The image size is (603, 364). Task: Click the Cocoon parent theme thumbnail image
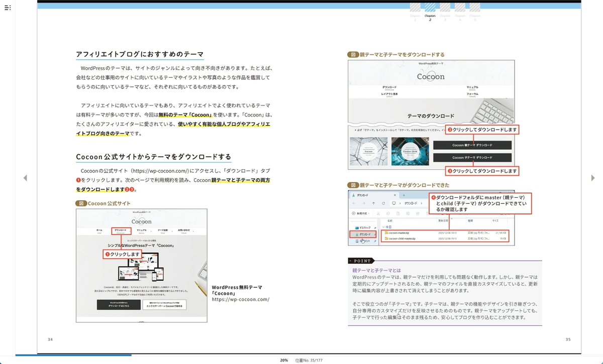click(x=368, y=151)
